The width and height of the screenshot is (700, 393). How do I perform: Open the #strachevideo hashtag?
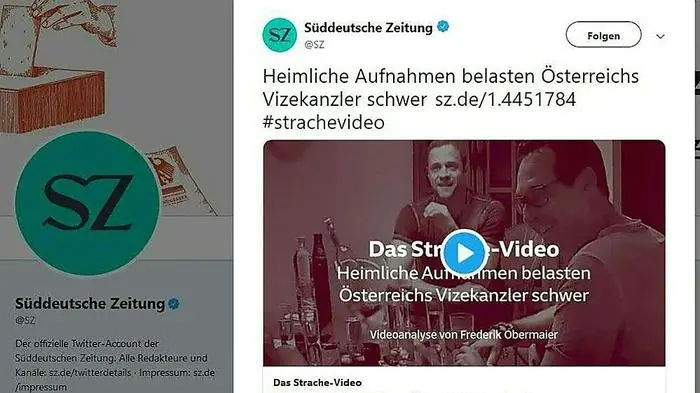pyautogui.click(x=324, y=122)
